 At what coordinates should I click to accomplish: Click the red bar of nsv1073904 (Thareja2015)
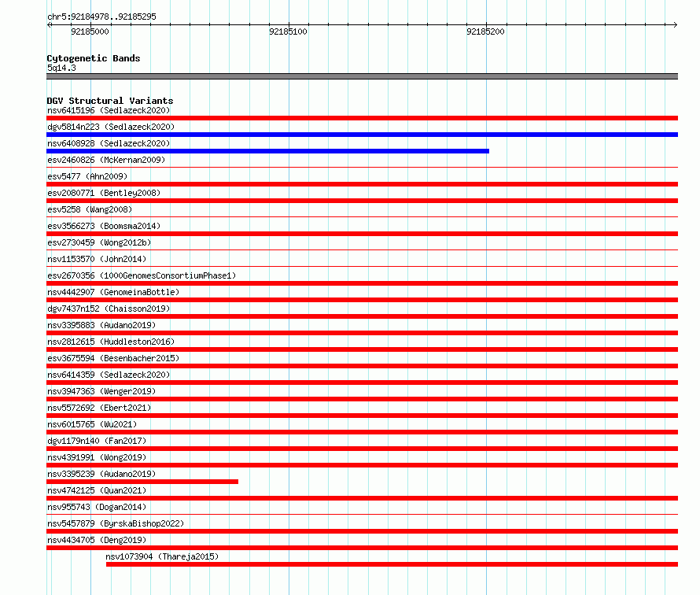click(392, 564)
